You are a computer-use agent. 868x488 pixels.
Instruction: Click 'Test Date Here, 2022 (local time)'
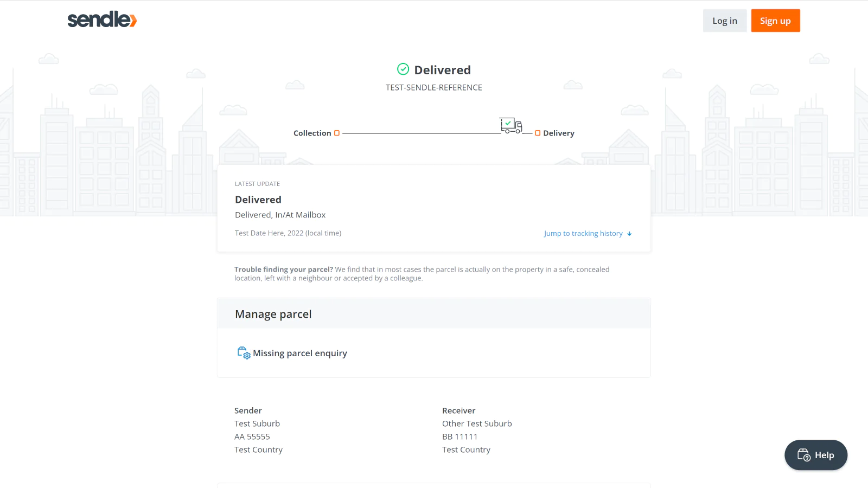(x=288, y=233)
